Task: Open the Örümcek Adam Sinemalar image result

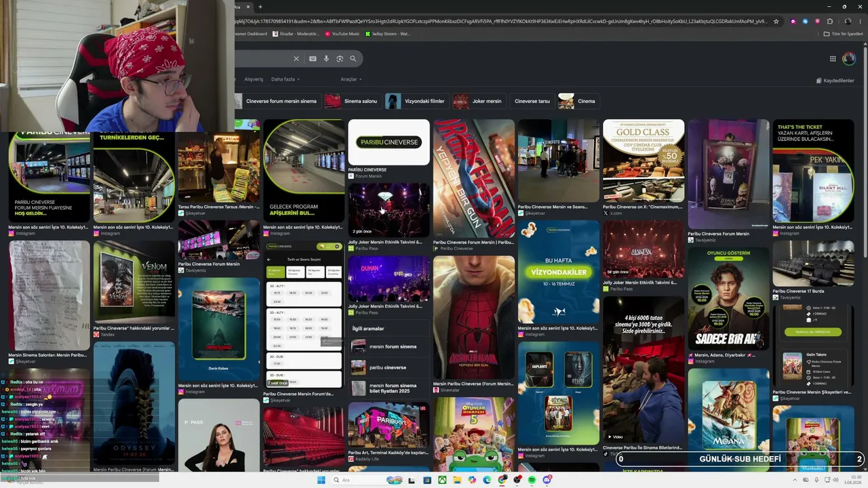Action: coord(474,317)
